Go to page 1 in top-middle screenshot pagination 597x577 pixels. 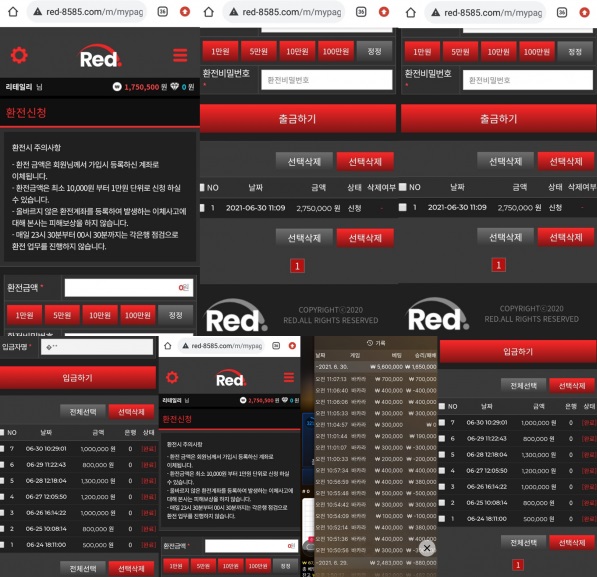297,266
